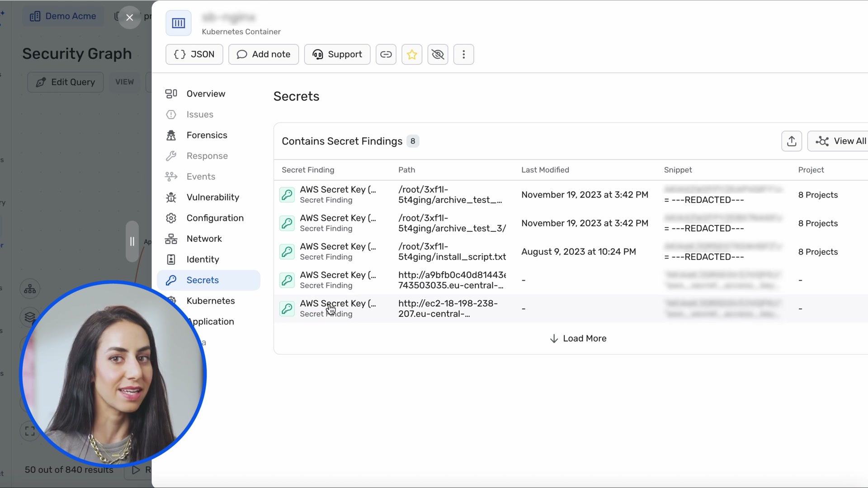Click the key icon of the install_script.txt finding
Screen dimensions: 868x488
point(287,252)
